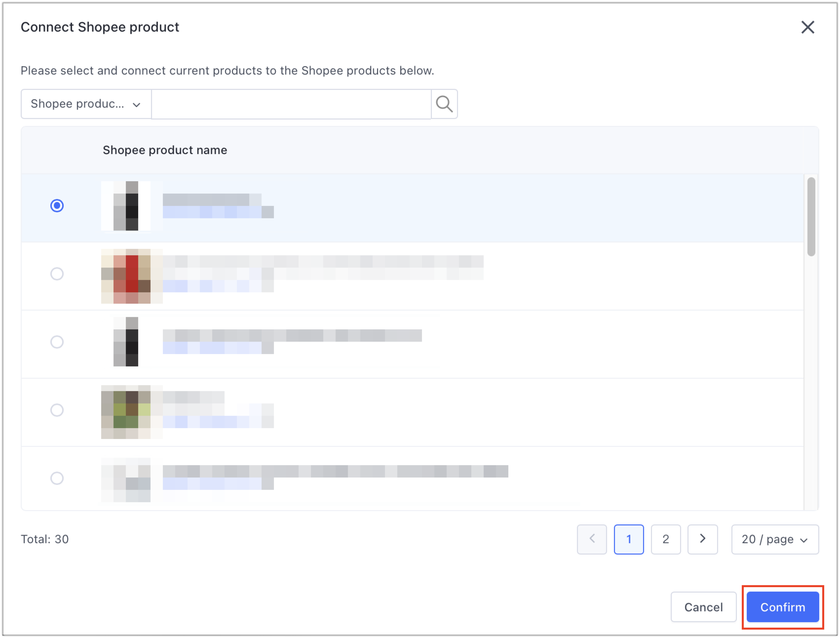
Task: Open the Shopee product search-type dropdown
Action: (x=86, y=104)
